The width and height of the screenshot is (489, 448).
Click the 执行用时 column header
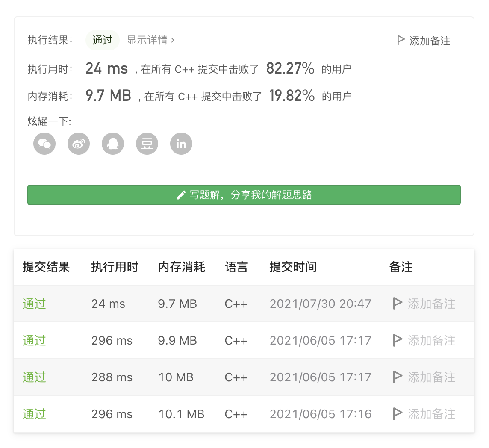[x=115, y=267]
